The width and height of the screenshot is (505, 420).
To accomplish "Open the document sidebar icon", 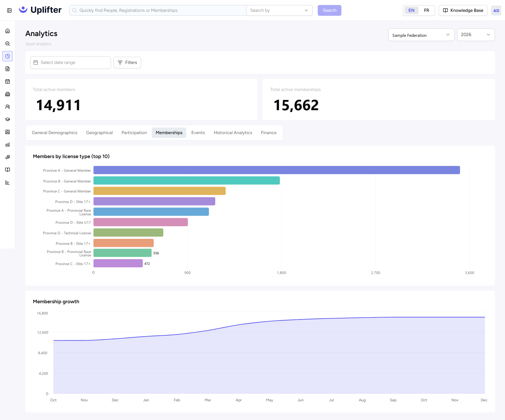I will pyautogui.click(x=8, y=69).
